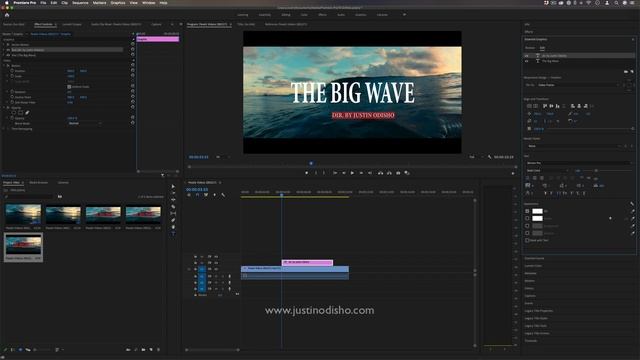The width and height of the screenshot is (640, 360).
Task: Open program monitor button editor plus icon
Action: click(x=513, y=173)
